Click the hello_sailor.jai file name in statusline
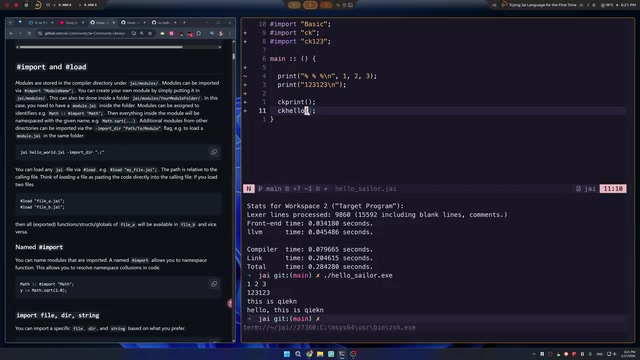The height and width of the screenshot is (360, 640). click(365, 189)
